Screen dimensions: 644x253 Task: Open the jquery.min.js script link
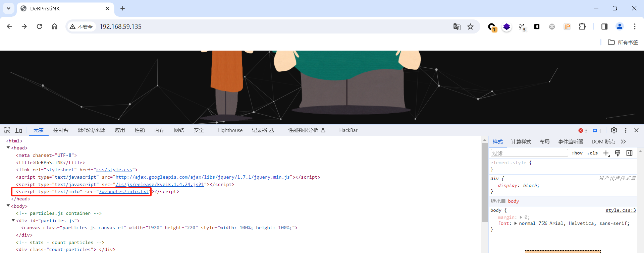[203, 177]
